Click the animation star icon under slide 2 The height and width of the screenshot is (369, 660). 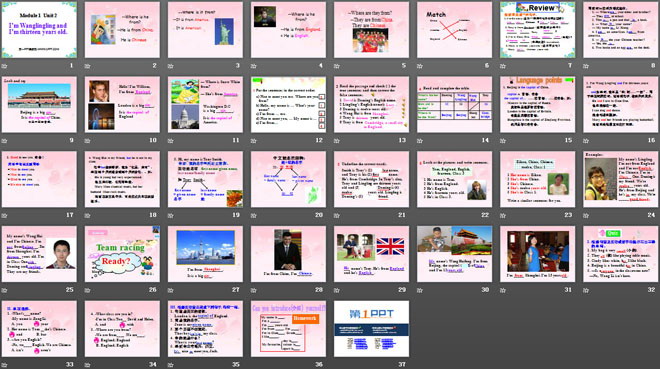(x=88, y=66)
